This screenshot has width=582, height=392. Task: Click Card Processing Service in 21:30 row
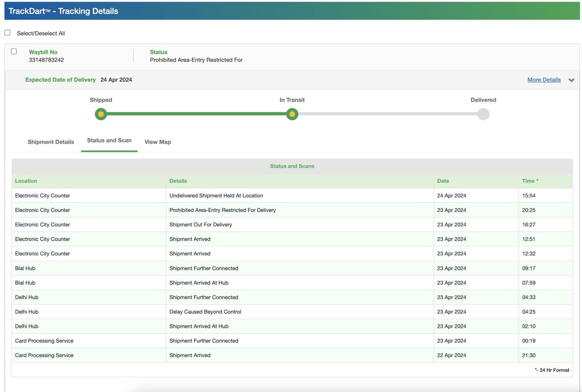click(44, 356)
